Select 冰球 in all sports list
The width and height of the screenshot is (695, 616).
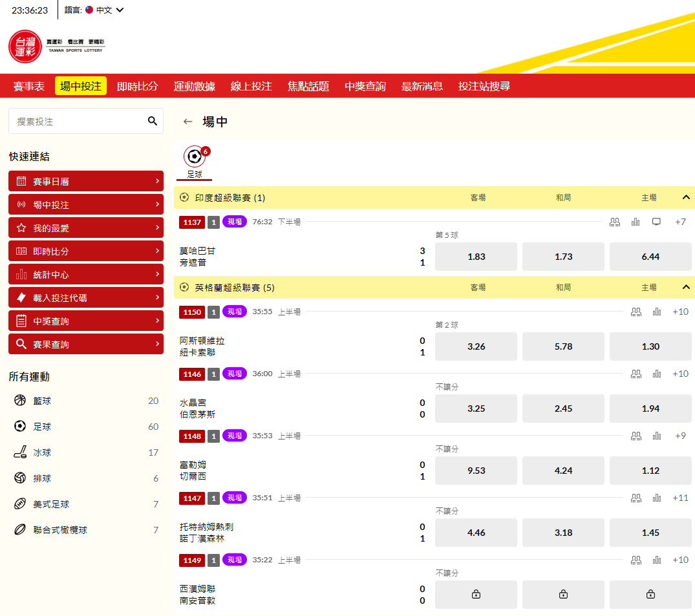coord(86,452)
